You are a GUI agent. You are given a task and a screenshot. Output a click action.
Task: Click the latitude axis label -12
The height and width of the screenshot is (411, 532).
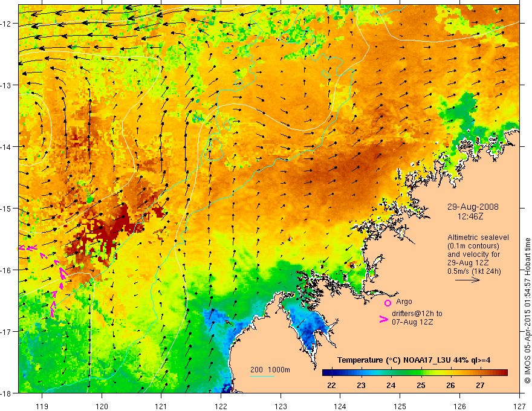coord(7,24)
